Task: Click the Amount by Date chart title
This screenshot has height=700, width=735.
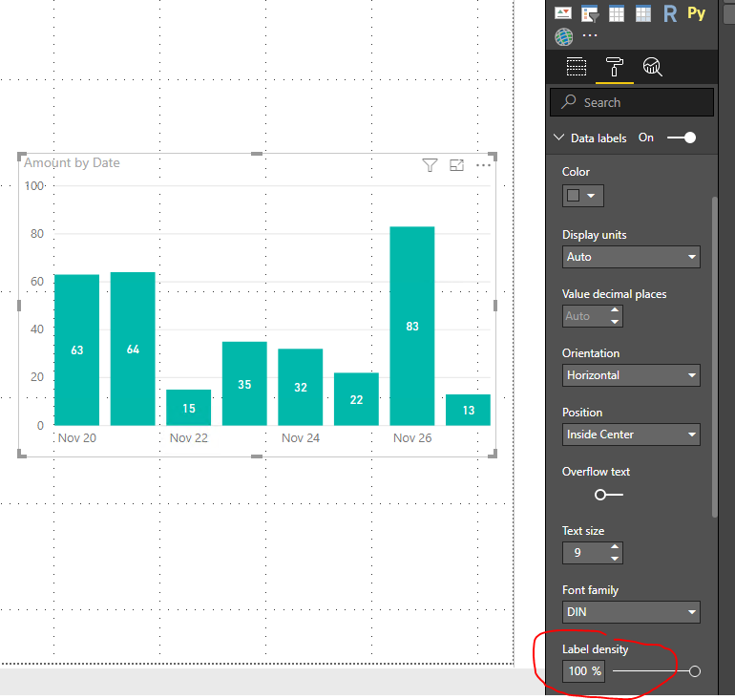Action: pos(72,162)
